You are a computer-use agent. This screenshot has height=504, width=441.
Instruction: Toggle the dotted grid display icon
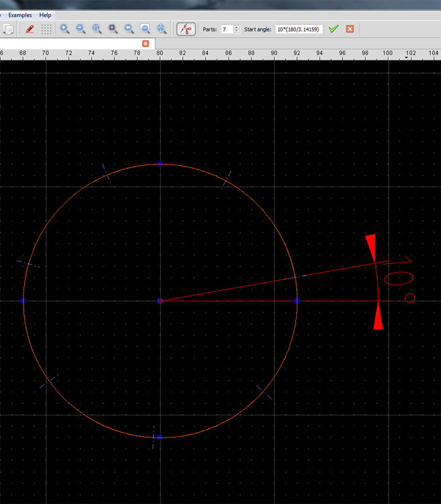tap(46, 29)
